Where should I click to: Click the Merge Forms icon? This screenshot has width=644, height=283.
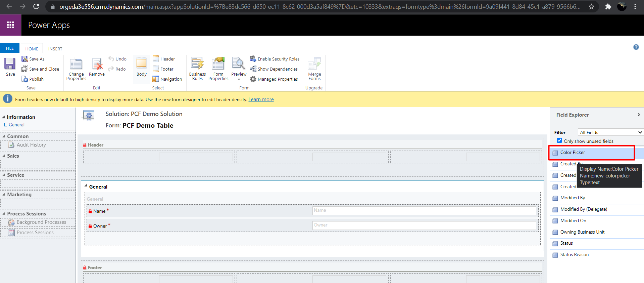pyautogui.click(x=314, y=64)
